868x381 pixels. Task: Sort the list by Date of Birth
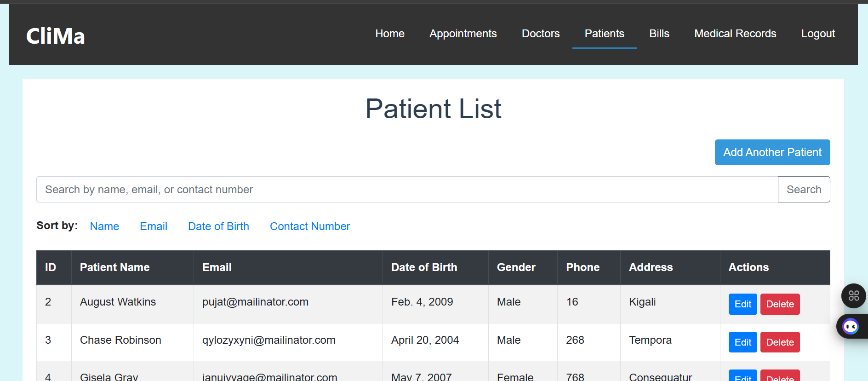(218, 226)
